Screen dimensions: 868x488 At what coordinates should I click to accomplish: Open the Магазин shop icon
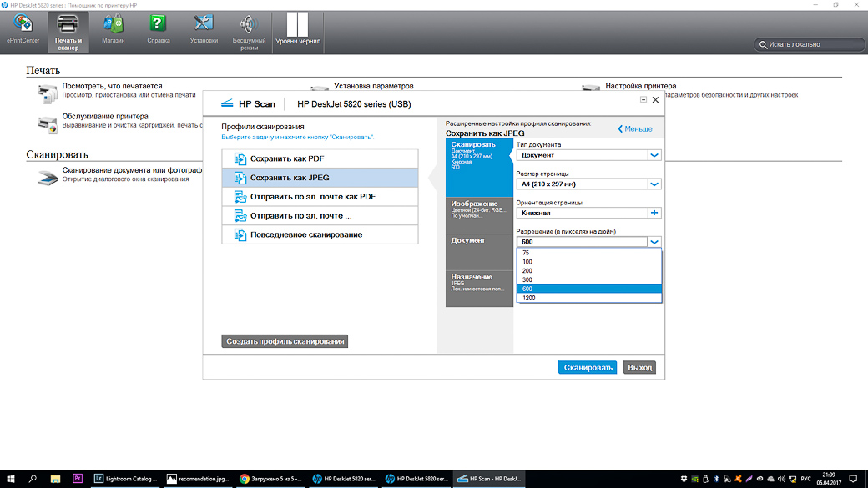pyautogui.click(x=113, y=29)
